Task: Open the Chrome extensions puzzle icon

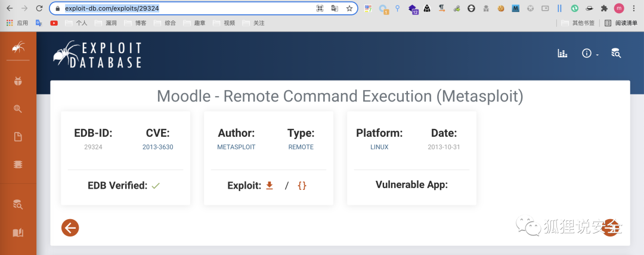Action: click(x=603, y=8)
